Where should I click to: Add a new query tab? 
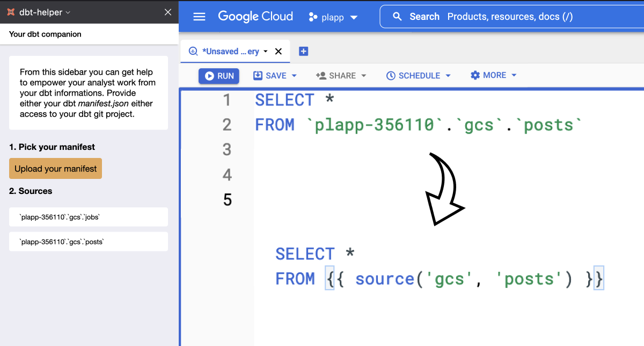tap(303, 52)
